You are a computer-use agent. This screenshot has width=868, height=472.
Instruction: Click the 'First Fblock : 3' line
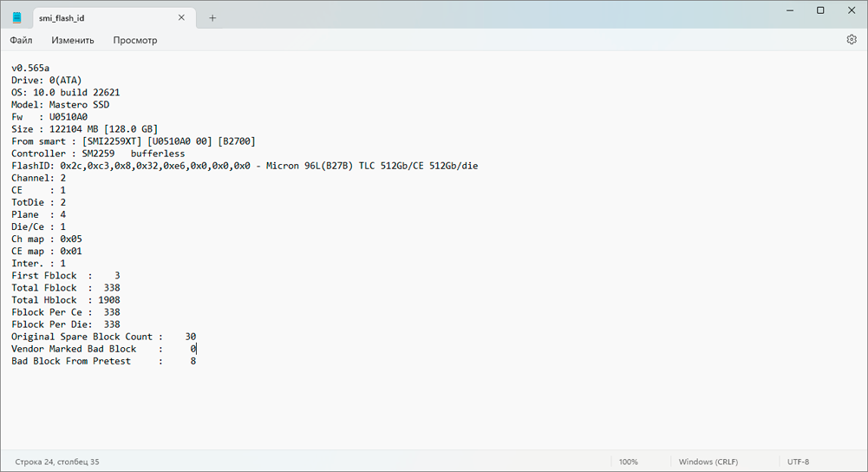65,275
